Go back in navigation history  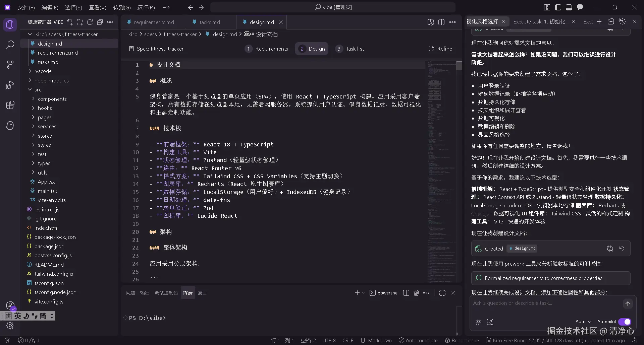tap(191, 7)
